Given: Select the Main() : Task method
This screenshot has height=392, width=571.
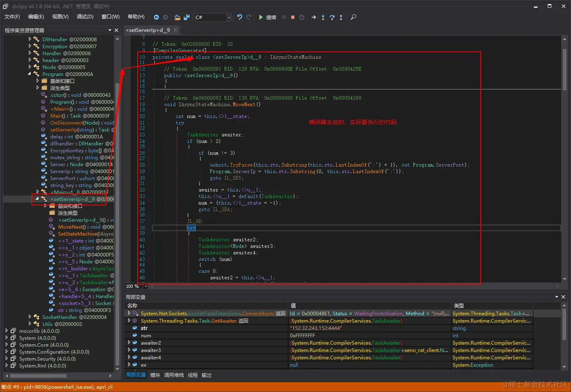Looking at the screenshot, I should [80, 116].
